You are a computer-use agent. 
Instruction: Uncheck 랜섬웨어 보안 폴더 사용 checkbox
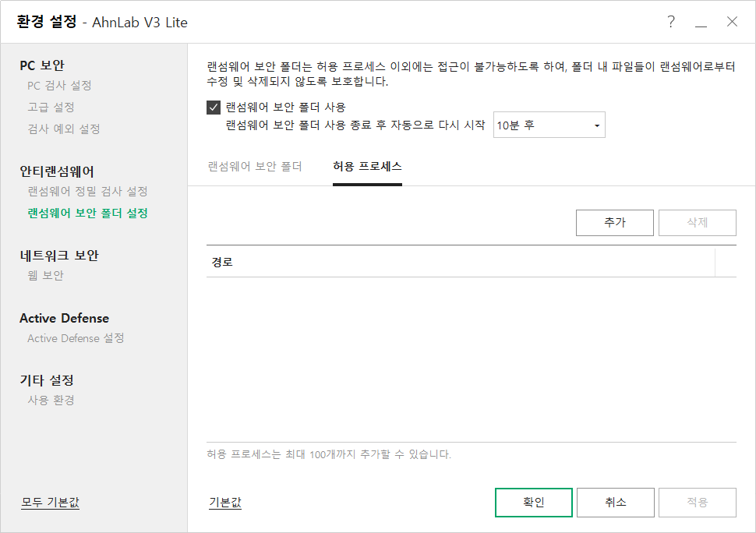tap(214, 107)
